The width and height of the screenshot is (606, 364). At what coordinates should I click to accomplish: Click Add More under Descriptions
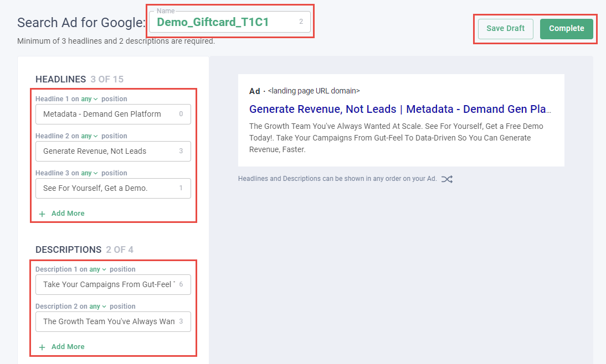click(x=68, y=347)
